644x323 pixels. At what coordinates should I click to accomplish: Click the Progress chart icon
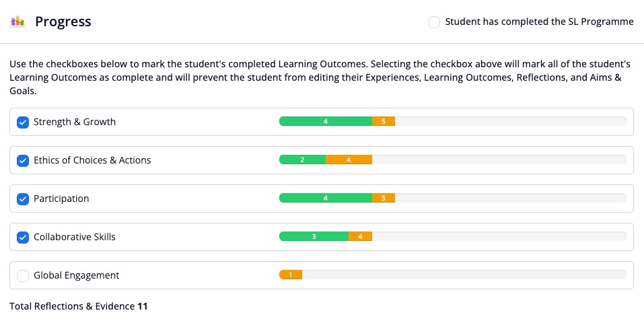click(17, 21)
